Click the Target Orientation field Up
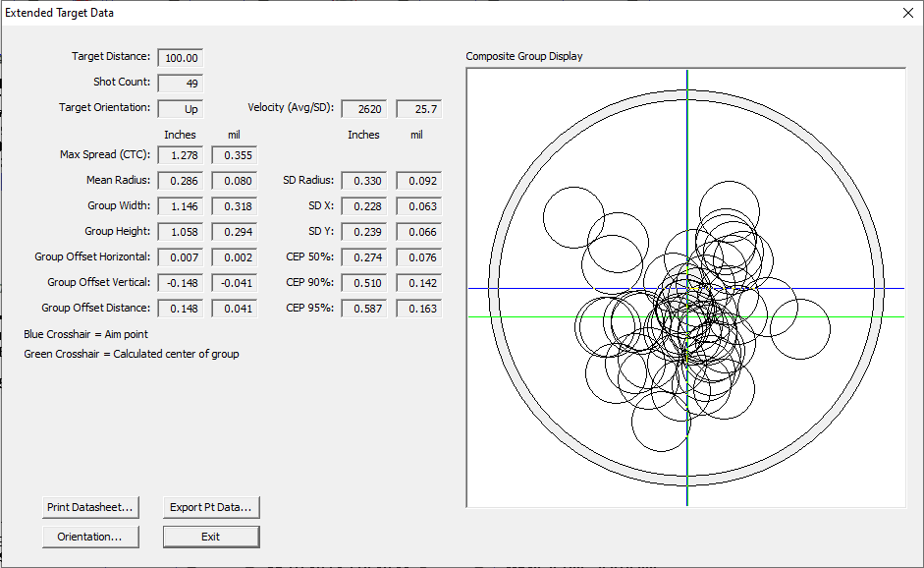924x568 pixels. pos(181,109)
